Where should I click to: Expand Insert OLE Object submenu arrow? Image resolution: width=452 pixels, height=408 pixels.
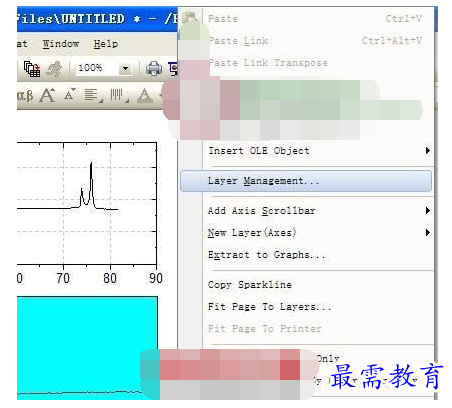pyautogui.click(x=428, y=151)
